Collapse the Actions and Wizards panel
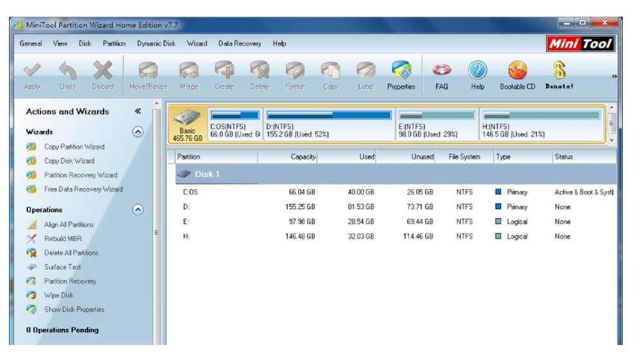 tap(138, 111)
